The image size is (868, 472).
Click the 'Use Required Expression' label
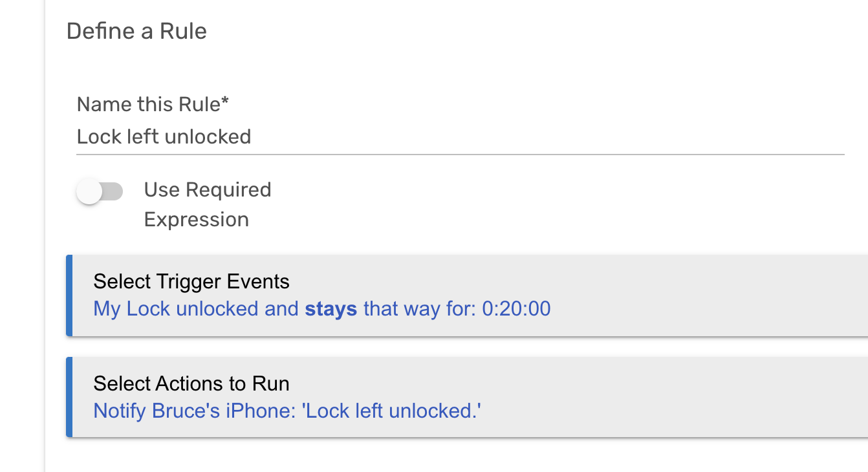pyautogui.click(x=208, y=204)
